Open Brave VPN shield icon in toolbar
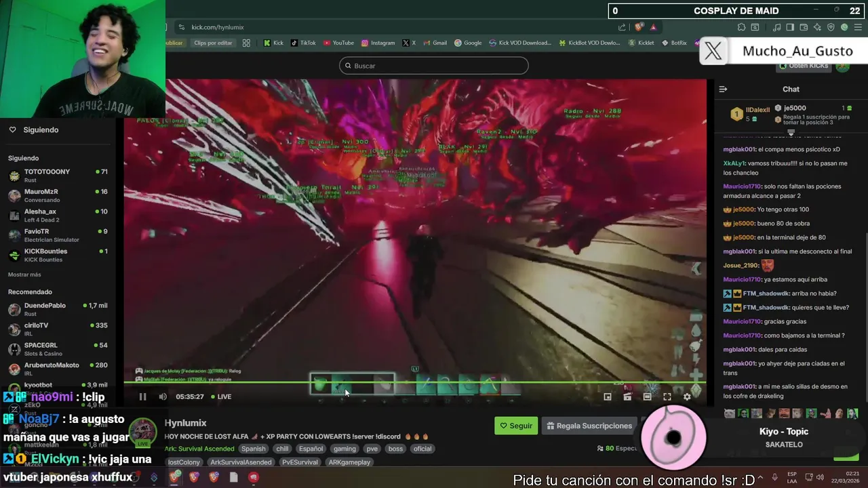This screenshot has width=868, height=488. coord(831,27)
